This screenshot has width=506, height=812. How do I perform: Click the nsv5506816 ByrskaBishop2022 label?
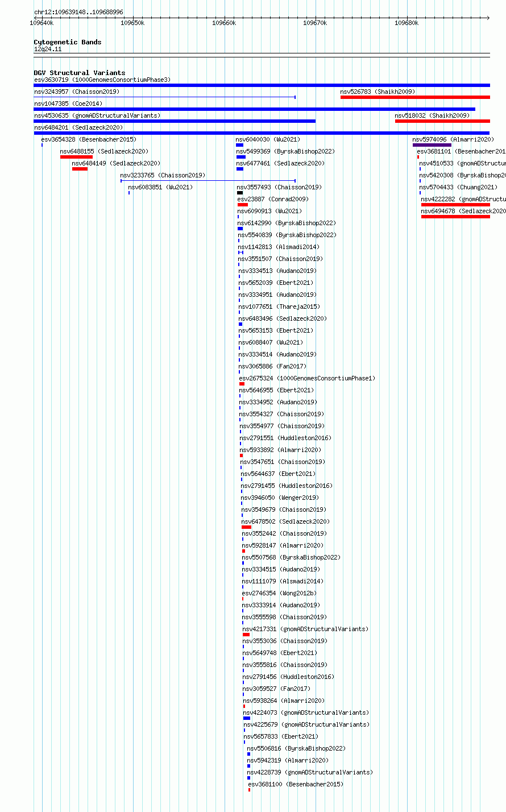point(297,748)
